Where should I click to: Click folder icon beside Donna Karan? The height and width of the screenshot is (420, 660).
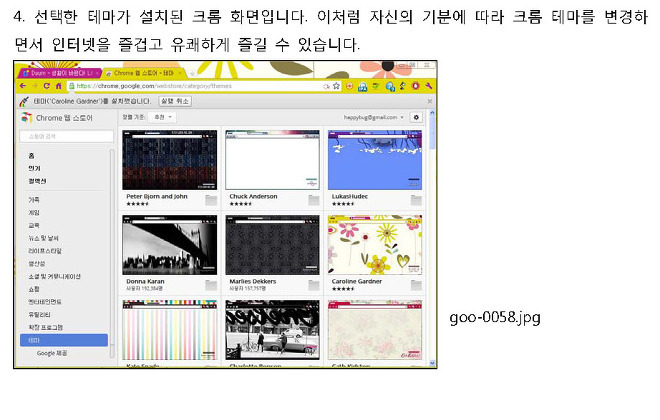click(211, 285)
